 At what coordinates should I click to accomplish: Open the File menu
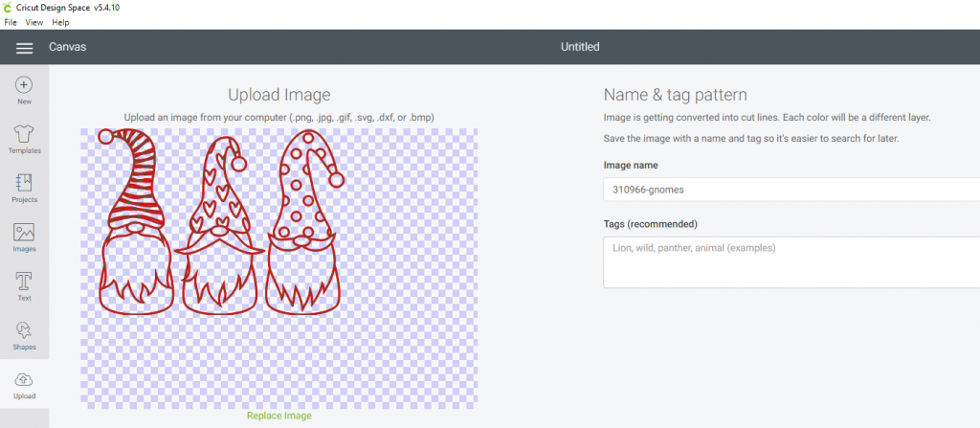point(10,23)
